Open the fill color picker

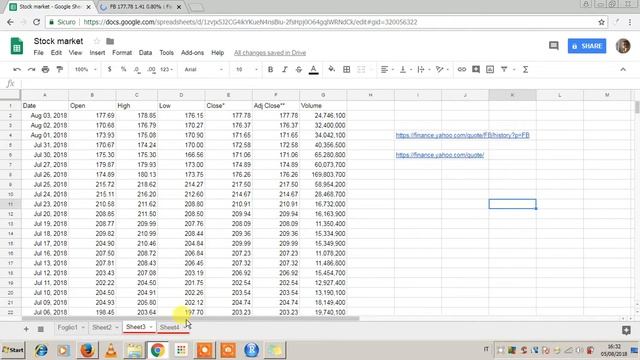pos(331,69)
